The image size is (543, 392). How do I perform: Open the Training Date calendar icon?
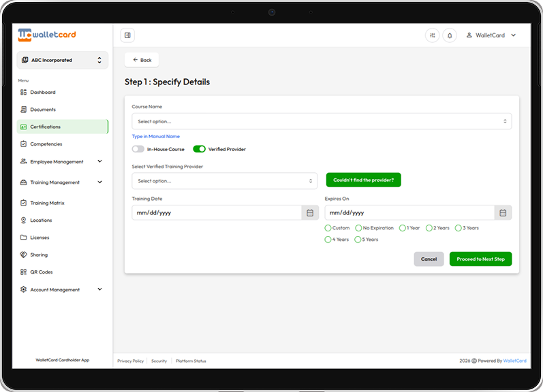pyautogui.click(x=310, y=213)
